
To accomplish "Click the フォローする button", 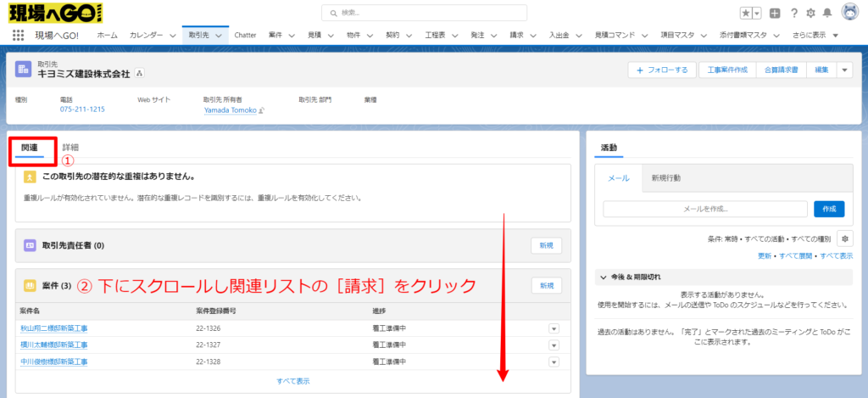I will [x=662, y=70].
